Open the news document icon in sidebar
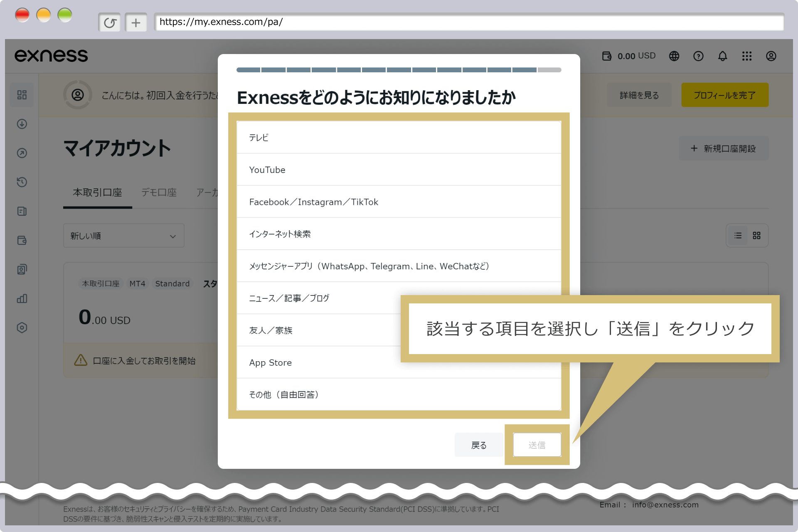Image resolution: width=798 pixels, height=532 pixels. pos(22,211)
